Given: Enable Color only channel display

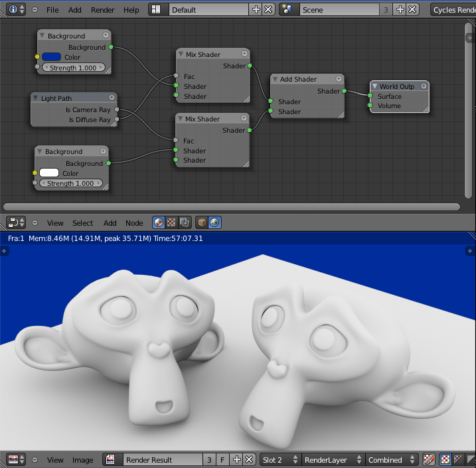Looking at the screenshot, I should click(x=457, y=459).
